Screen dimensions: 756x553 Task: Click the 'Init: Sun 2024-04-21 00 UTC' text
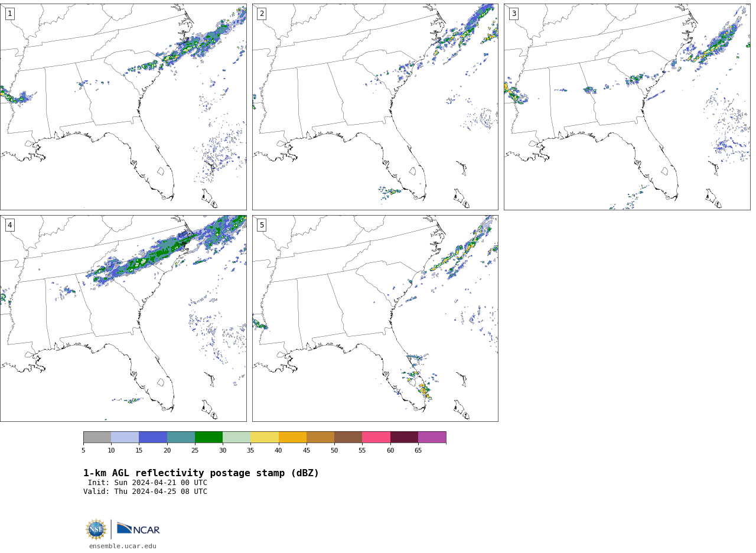click(x=148, y=483)
